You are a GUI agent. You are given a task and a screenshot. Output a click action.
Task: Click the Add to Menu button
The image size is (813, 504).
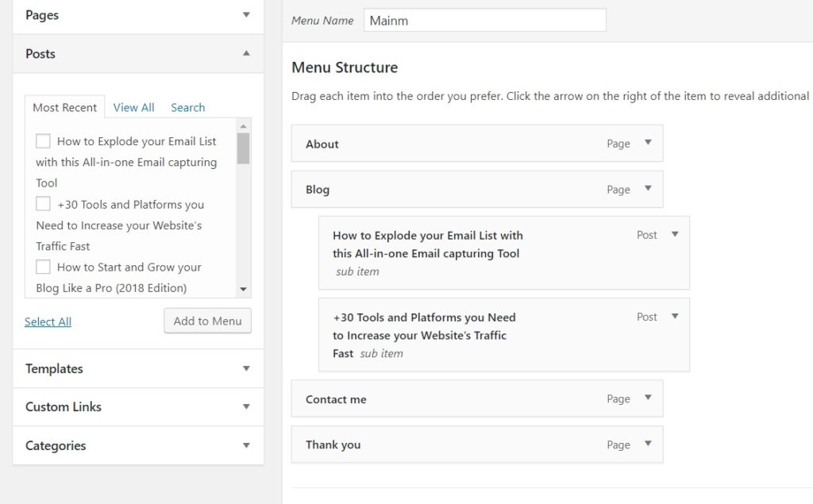pyautogui.click(x=207, y=321)
